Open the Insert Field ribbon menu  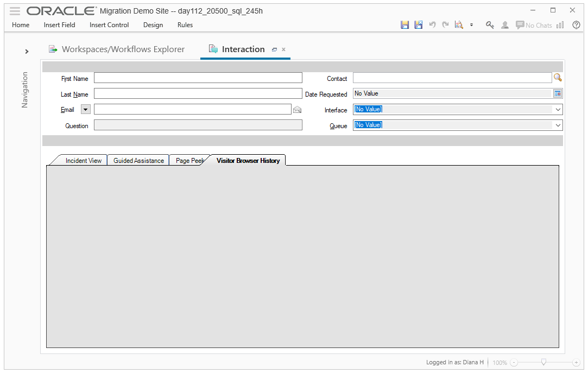tap(59, 25)
